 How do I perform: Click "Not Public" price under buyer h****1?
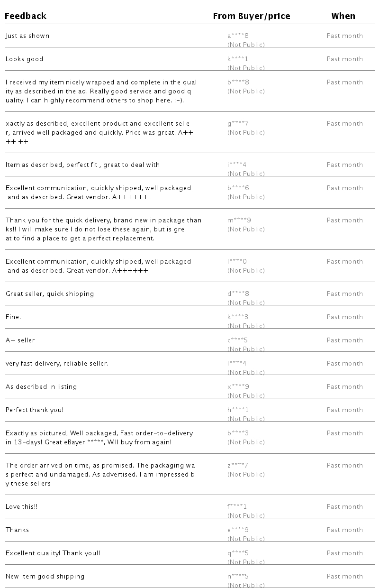[246, 419]
